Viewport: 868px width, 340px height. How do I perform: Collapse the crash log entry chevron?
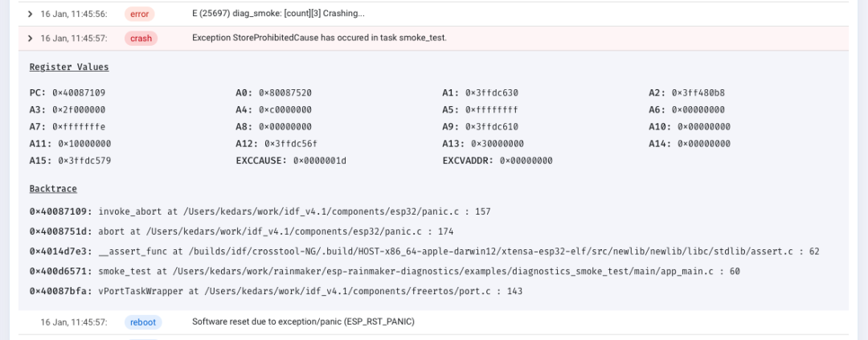30,39
